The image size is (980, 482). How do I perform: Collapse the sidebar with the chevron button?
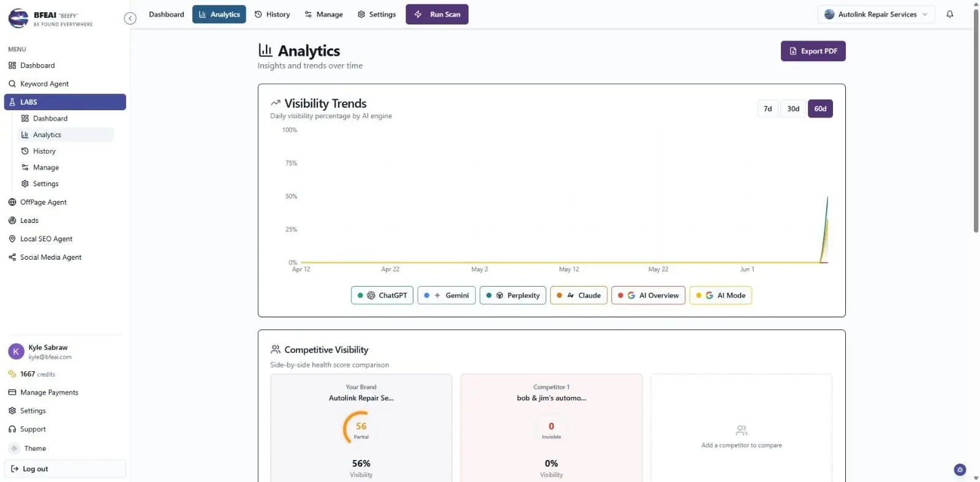click(x=130, y=18)
